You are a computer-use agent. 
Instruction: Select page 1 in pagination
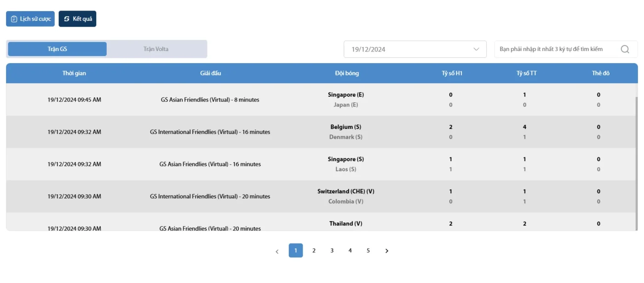(x=296, y=250)
